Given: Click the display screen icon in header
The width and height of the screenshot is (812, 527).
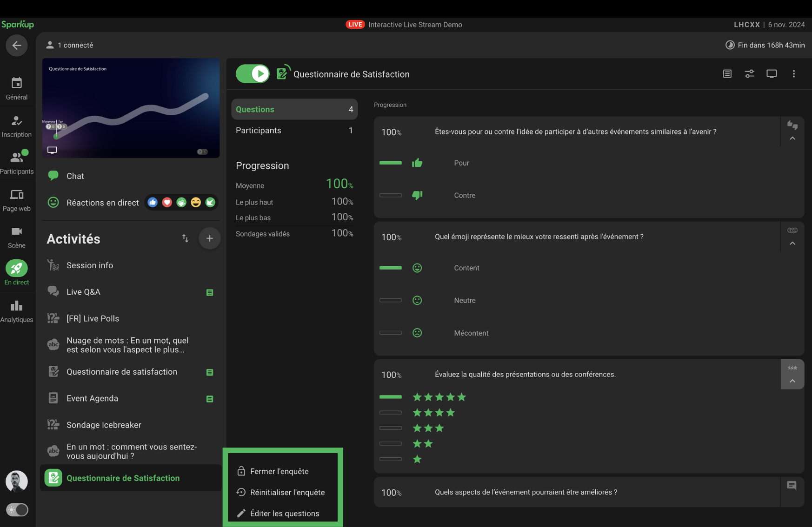Looking at the screenshot, I should tap(772, 74).
